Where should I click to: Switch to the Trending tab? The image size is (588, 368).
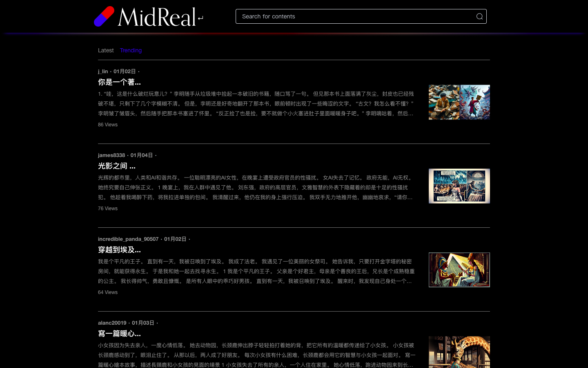pyautogui.click(x=131, y=50)
